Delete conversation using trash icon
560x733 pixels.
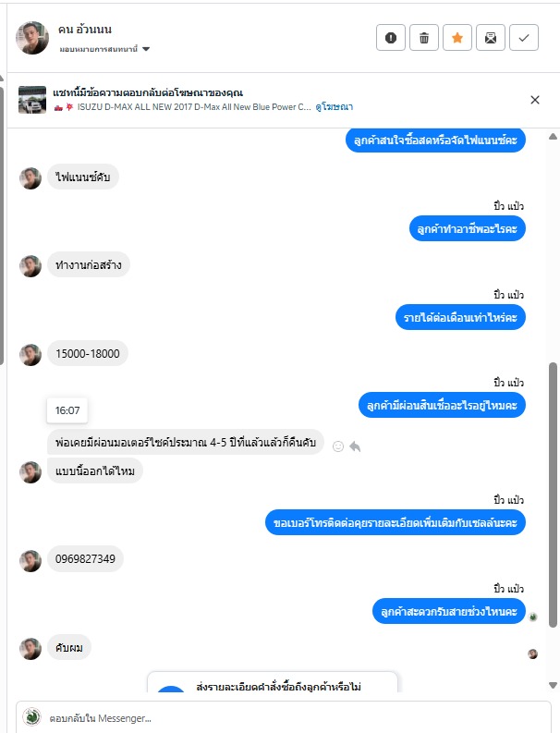[x=424, y=37]
